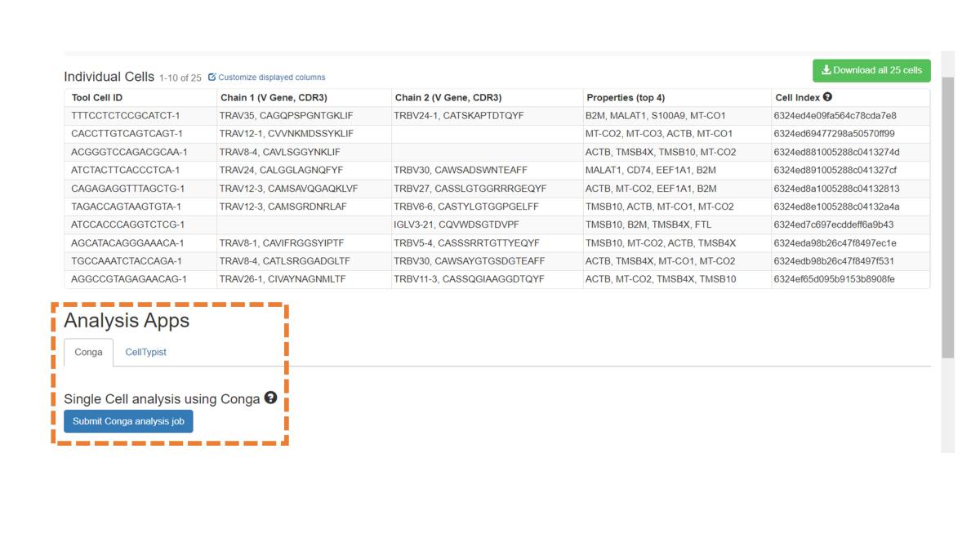Click the Chain 2 (V Gene, CDR3) header
Image resolution: width=980 pixels, height=551 pixels.
click(x=448, y=98)
